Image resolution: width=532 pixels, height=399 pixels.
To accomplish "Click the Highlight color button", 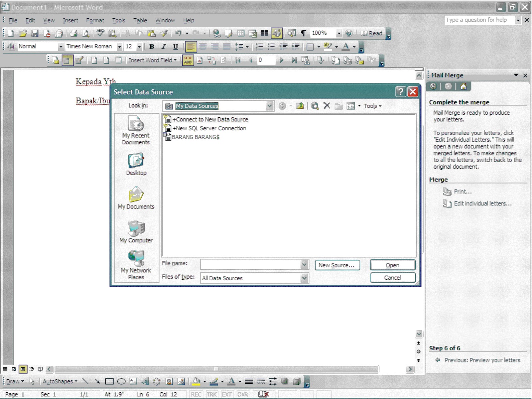I will (328, 47).
